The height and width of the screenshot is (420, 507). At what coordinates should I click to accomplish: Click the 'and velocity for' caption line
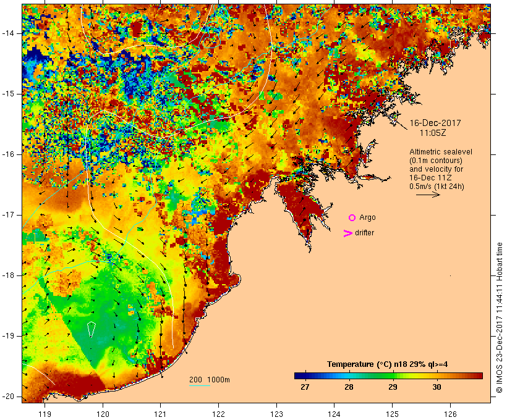[x=436, y=169]
